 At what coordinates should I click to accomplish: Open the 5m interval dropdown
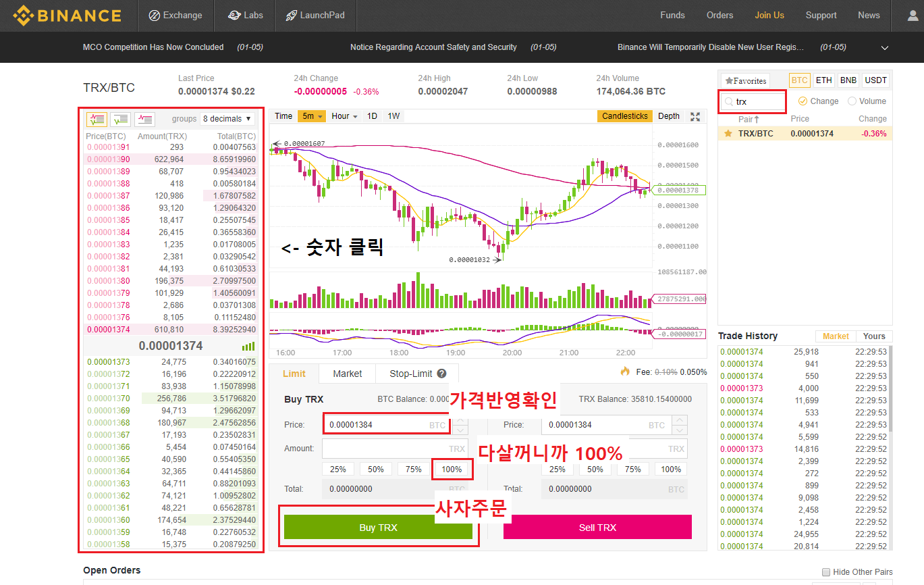click(311, 116)
